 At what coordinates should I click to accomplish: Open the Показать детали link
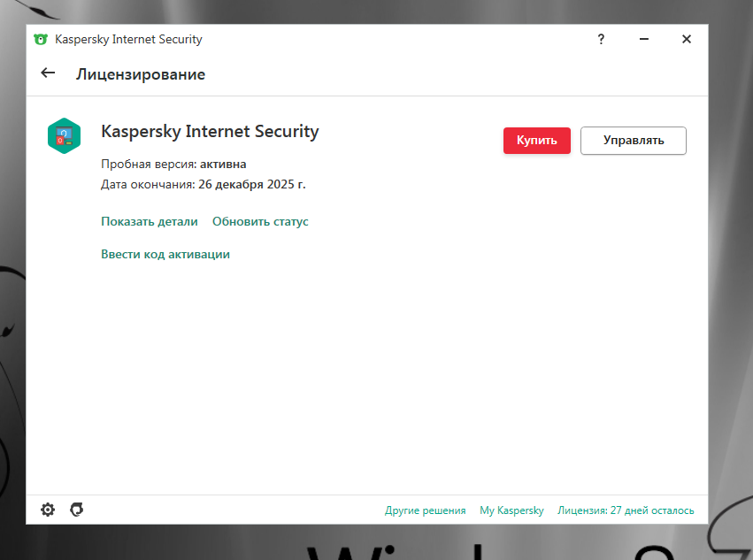coord(150,221)
